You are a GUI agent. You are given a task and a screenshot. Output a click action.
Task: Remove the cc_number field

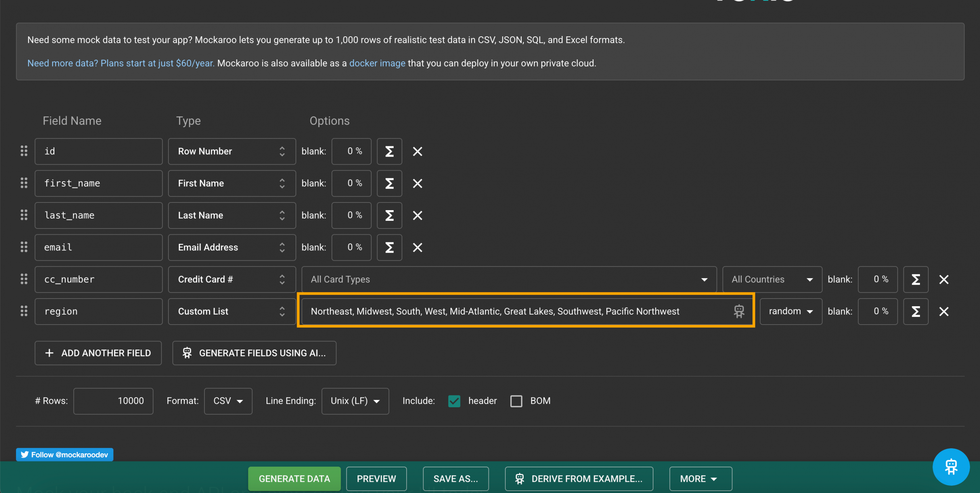click(x=944, y=279)
